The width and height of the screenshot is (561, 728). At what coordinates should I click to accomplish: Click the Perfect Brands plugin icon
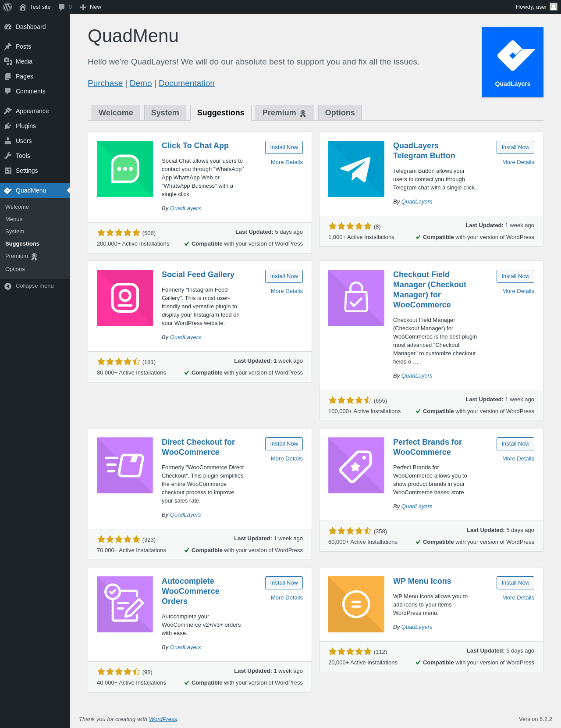[x=356, y=465]
